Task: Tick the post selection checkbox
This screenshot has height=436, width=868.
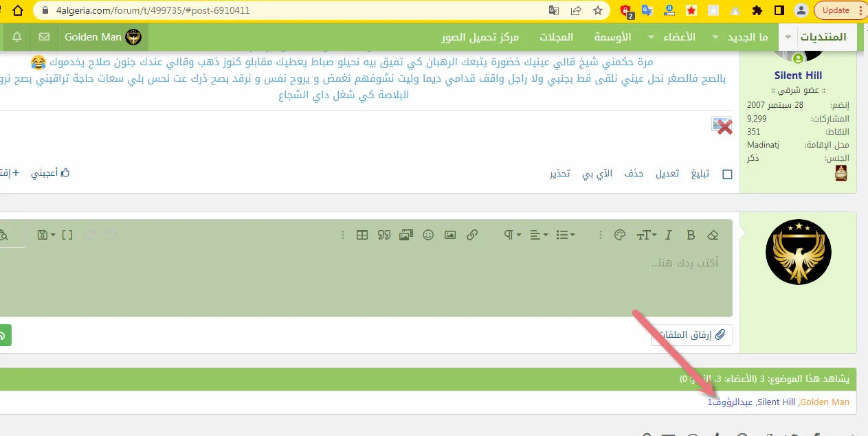Action: point(727,174)
